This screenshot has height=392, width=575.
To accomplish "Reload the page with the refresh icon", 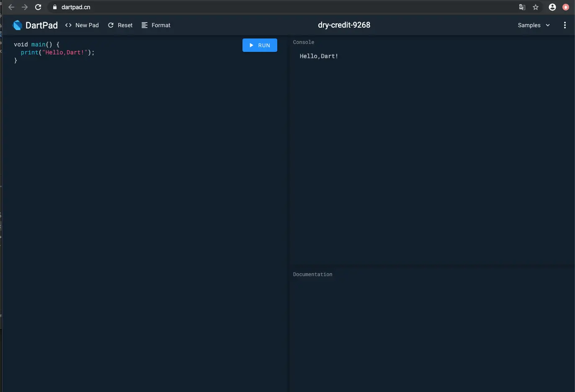I will point(38,7).
